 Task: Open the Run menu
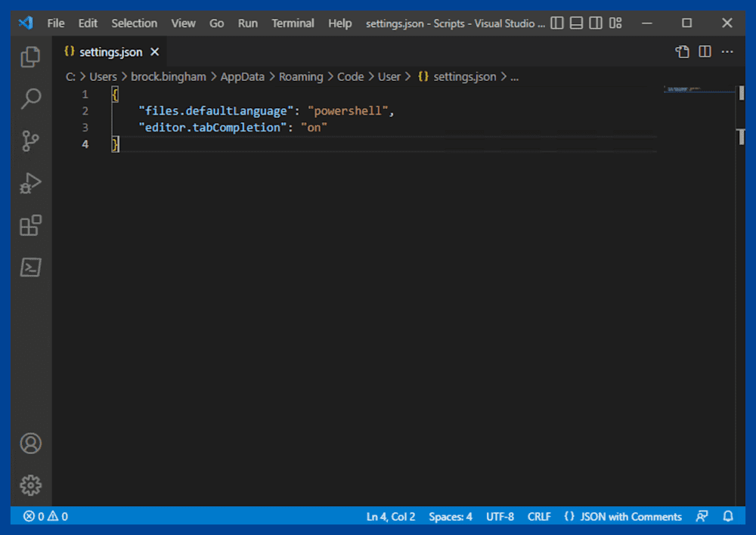247,23
